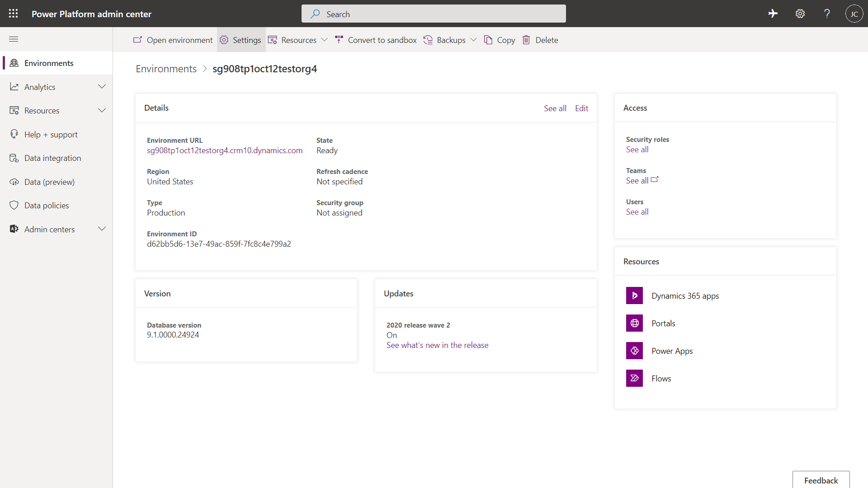Click the Power Platform admin center title
This screenshot has height=488, width=868.
pos(91,14)
